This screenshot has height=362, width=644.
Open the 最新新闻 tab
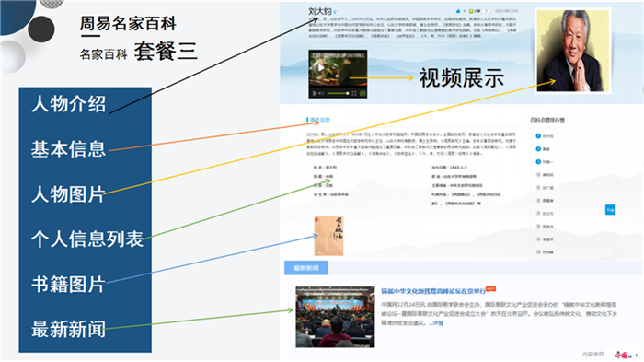coord(306,268)
